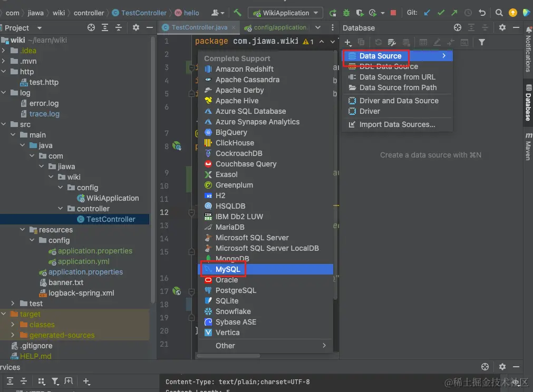Click Collapse All icon in Project panel

click(x=118, y=27)
